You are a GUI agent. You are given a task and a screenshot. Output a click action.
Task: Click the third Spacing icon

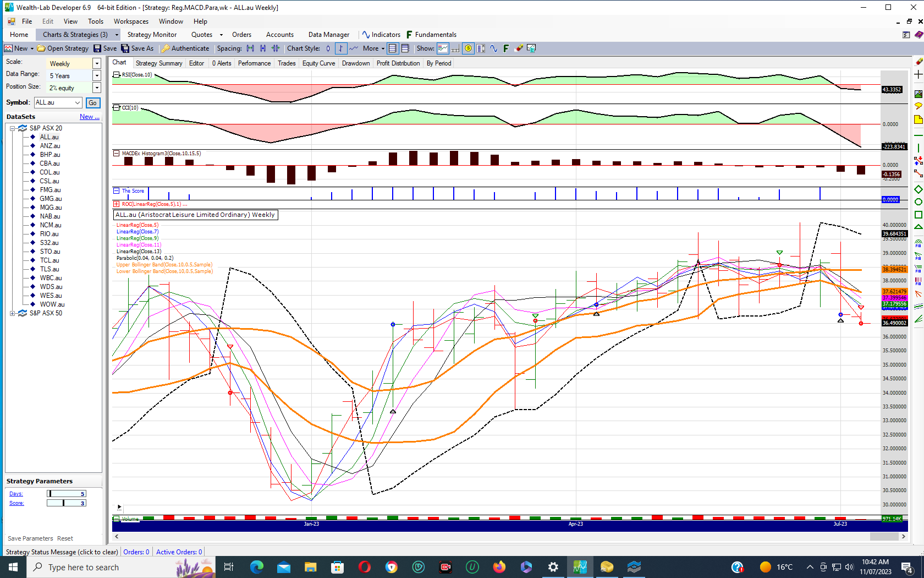click(x=276, y=48)
